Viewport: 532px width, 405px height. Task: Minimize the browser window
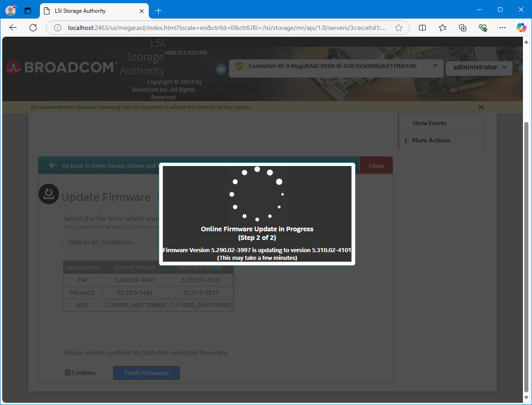[x=479, y=10]
